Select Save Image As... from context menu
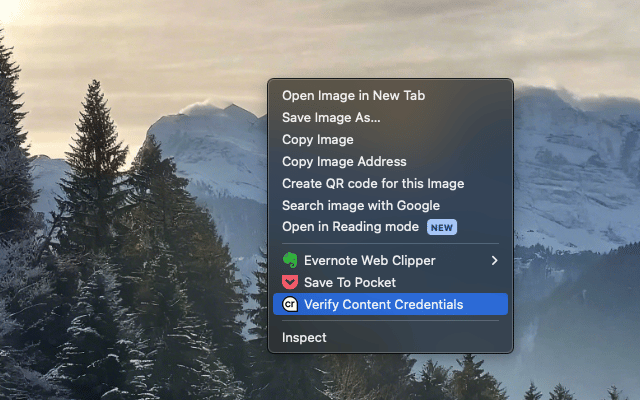This screenshot has width=640, height=400. click(331, 118)
